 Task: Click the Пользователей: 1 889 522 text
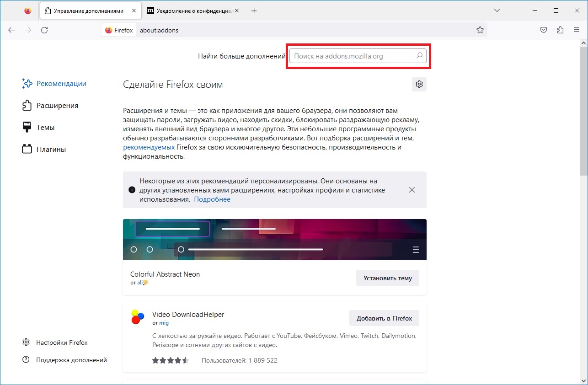pyautogui.click(x=240, y=360)
